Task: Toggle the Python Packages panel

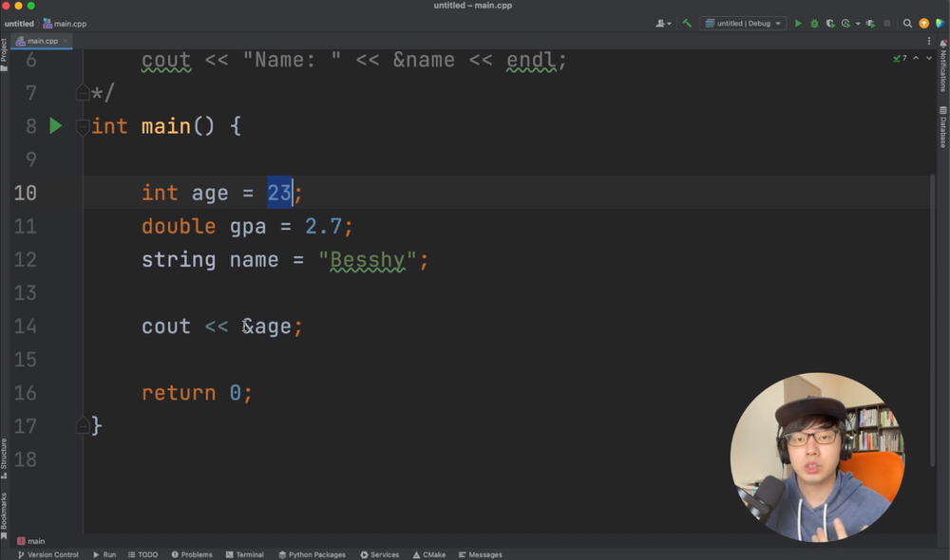Action: (312, 554)
